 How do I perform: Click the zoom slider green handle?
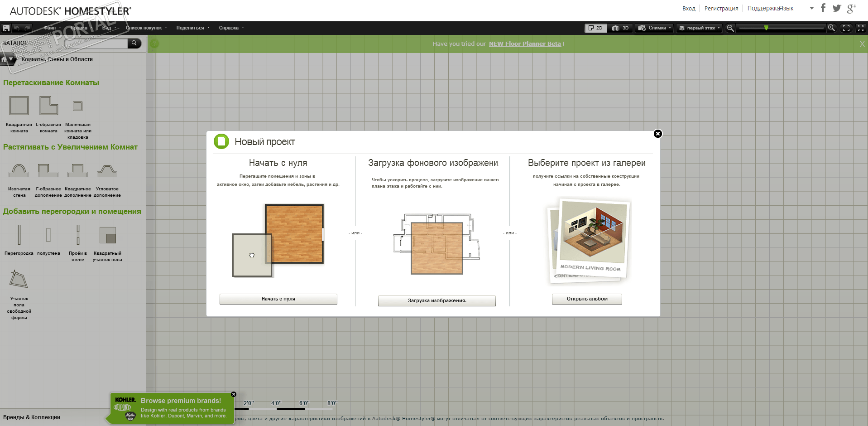click(x=766, y=28)
